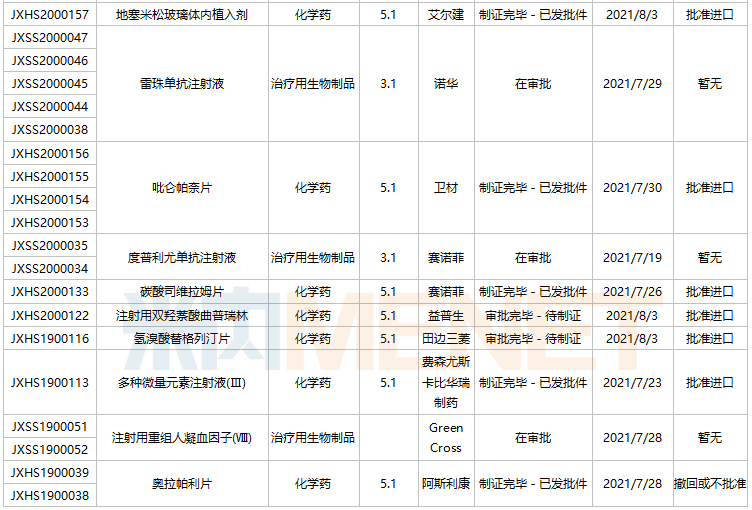Click the date 2021/7/29
The image size is (752, 510).
632,83
